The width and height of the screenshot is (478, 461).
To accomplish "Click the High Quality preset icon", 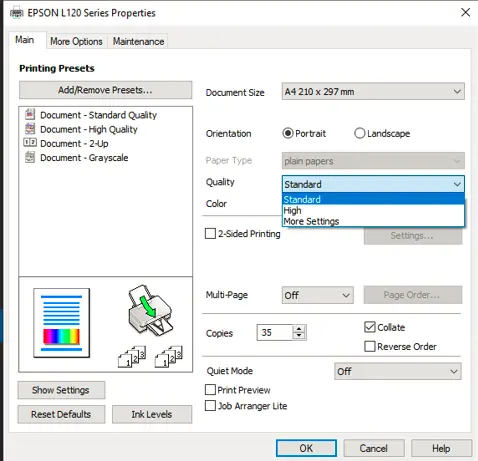I will pos(30,129).
